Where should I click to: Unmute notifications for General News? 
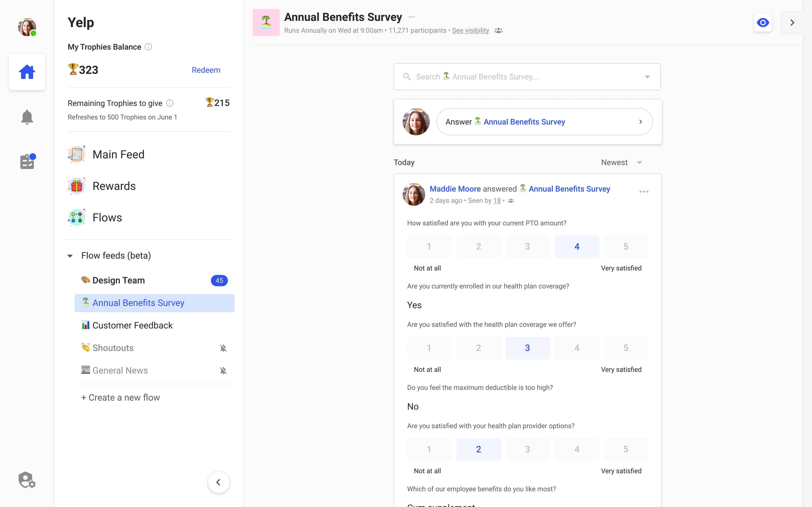coord(224,370)
